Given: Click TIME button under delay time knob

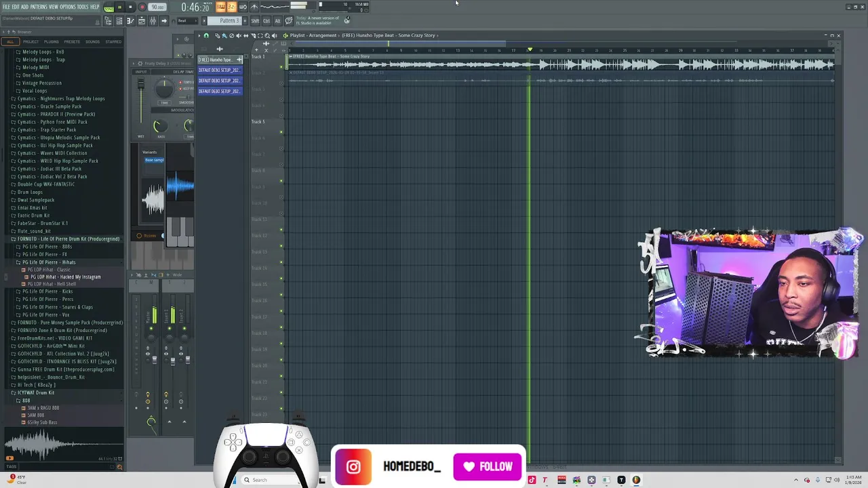Looking at the screenshot, I should coord(164,103).
